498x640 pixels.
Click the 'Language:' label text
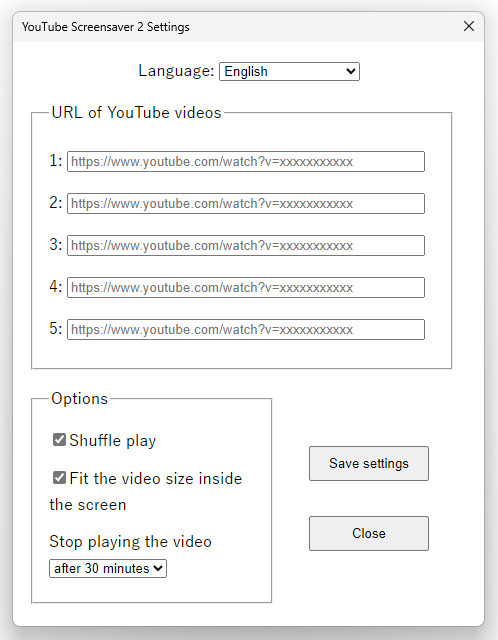point(176,71)
